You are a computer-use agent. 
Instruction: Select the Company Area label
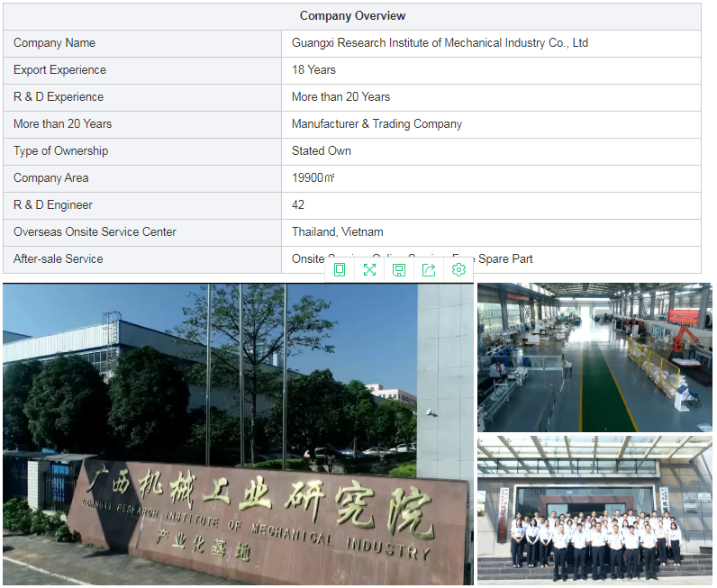pyautogui.click(x=51, y=178)
